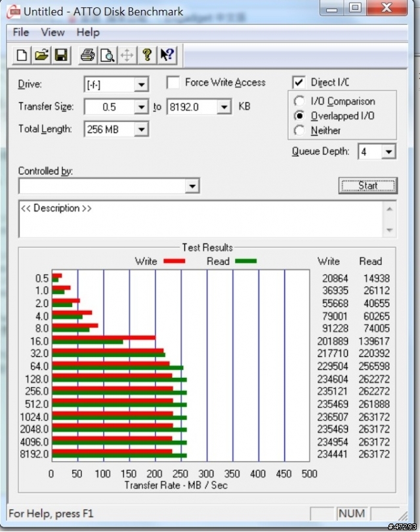Open the File menu
This screenshot has height=532, width=420.
21,33
